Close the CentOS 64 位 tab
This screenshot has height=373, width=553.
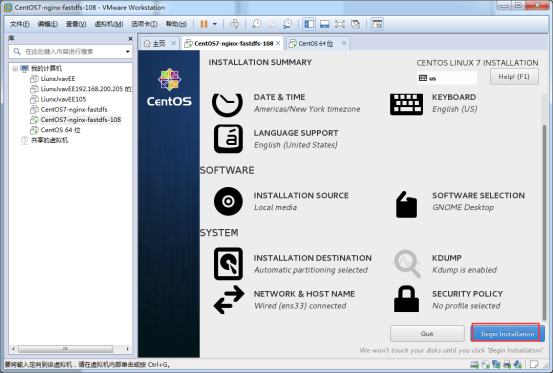(344, 43)
